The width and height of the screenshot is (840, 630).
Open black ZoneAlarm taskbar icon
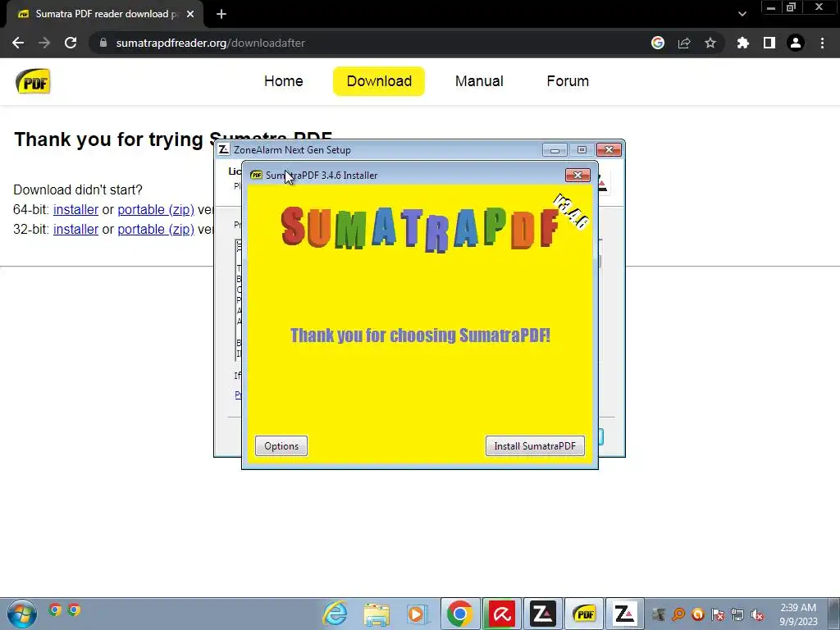pos(543,614)
